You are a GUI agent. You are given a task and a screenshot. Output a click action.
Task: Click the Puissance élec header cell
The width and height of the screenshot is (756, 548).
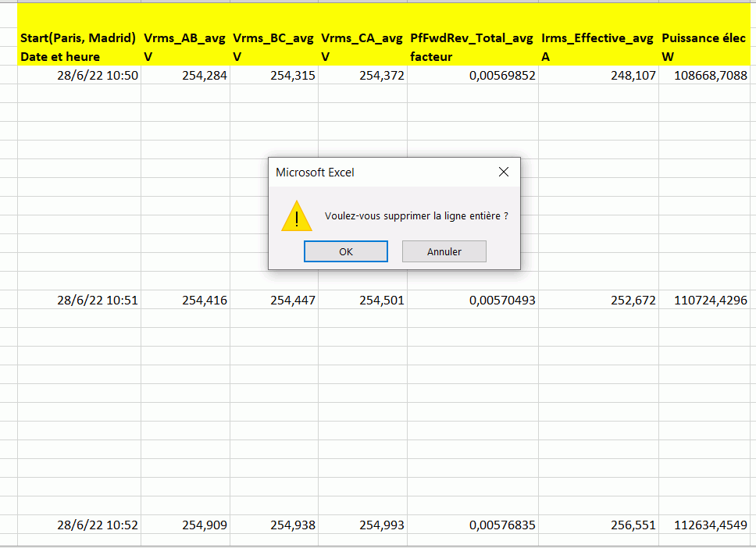(x=704, y=37)
